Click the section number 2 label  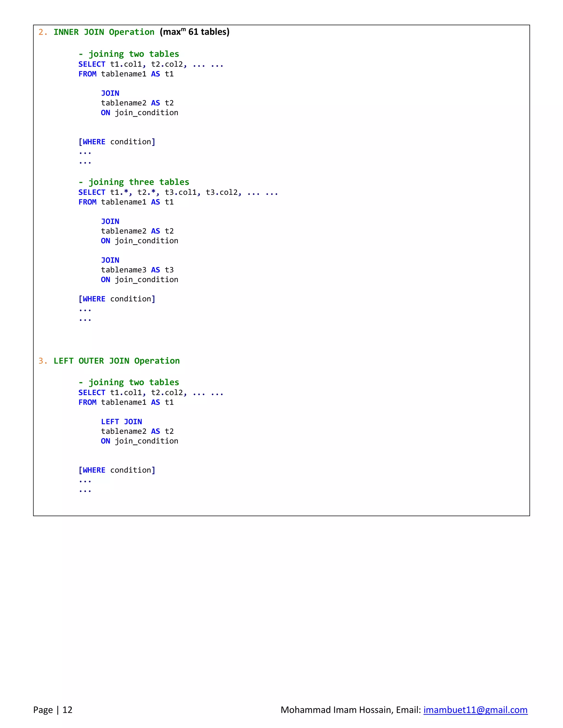point(43,32)
